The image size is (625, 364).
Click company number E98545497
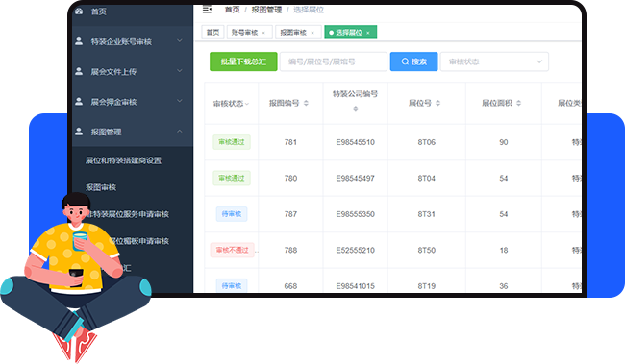[x=355, y=178]
